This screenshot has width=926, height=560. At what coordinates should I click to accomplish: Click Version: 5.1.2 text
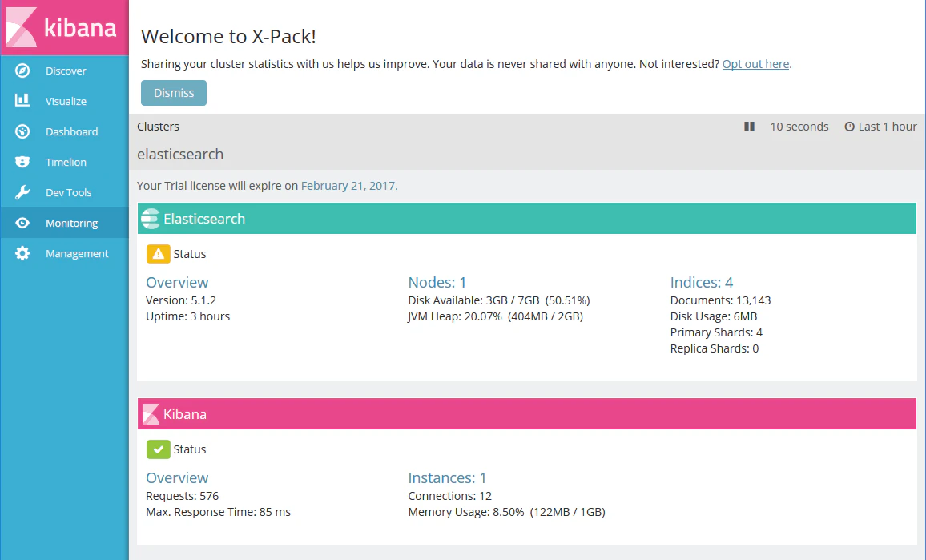tap(181, 300)
